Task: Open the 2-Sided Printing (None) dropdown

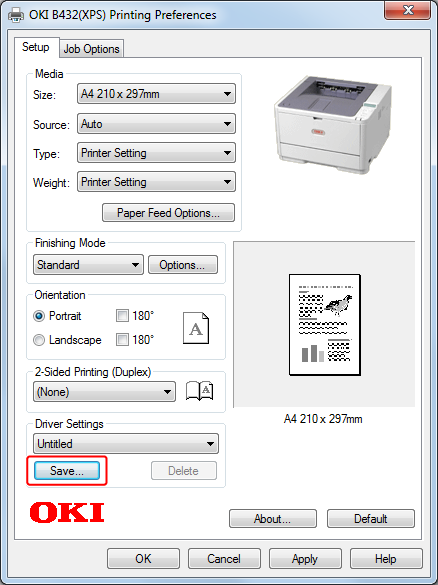Action: coord(104,392)
